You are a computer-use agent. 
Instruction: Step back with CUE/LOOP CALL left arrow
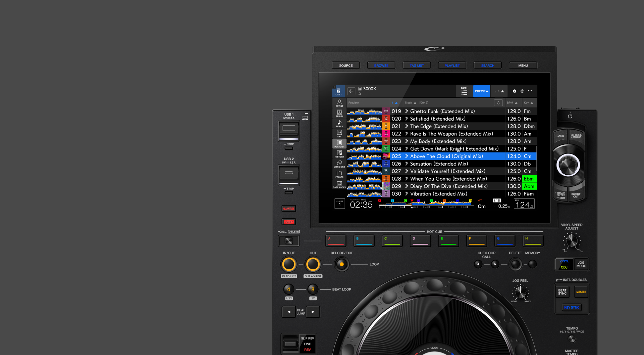pyautogui.click(x=478, y=264)
